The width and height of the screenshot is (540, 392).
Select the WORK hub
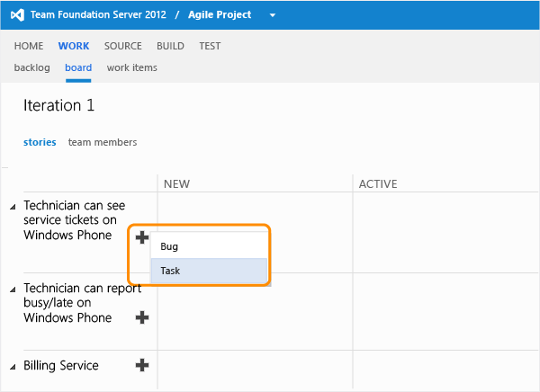click(74, 46)
